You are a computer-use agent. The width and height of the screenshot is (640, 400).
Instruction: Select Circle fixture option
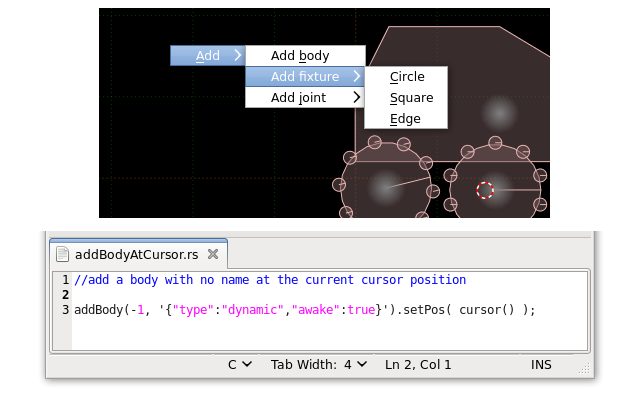pos(406,77)
